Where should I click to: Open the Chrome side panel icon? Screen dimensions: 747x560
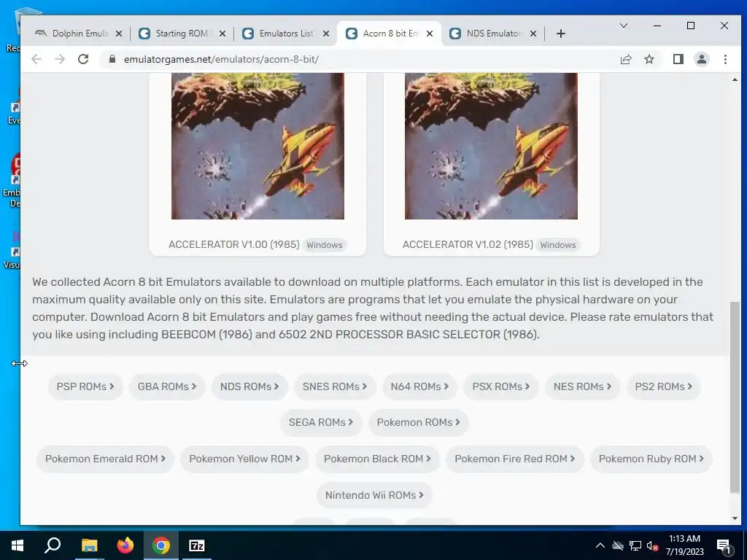(678, 59)
